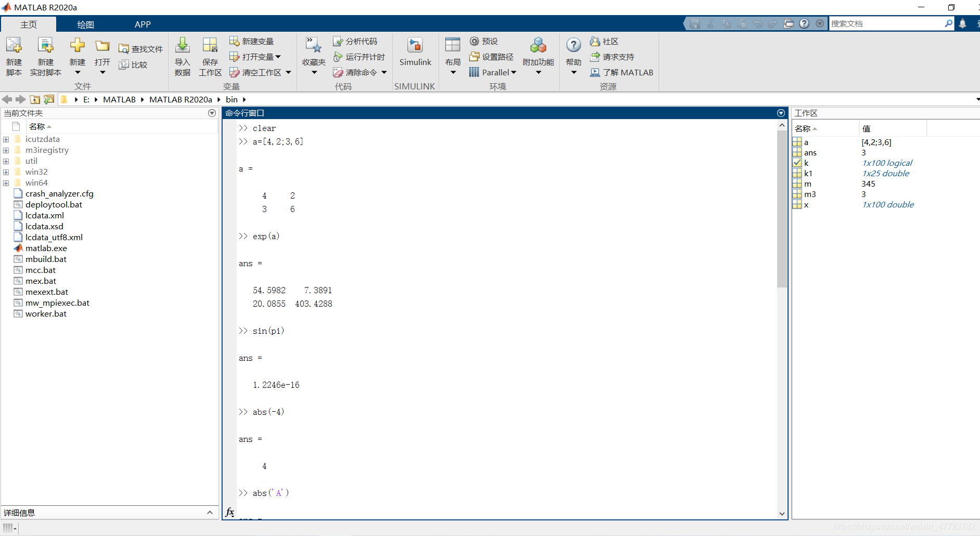Open 预设 (Preferences) gear icon
The image size is (980, 536).
pyautogui.click(x=474, y=41)
